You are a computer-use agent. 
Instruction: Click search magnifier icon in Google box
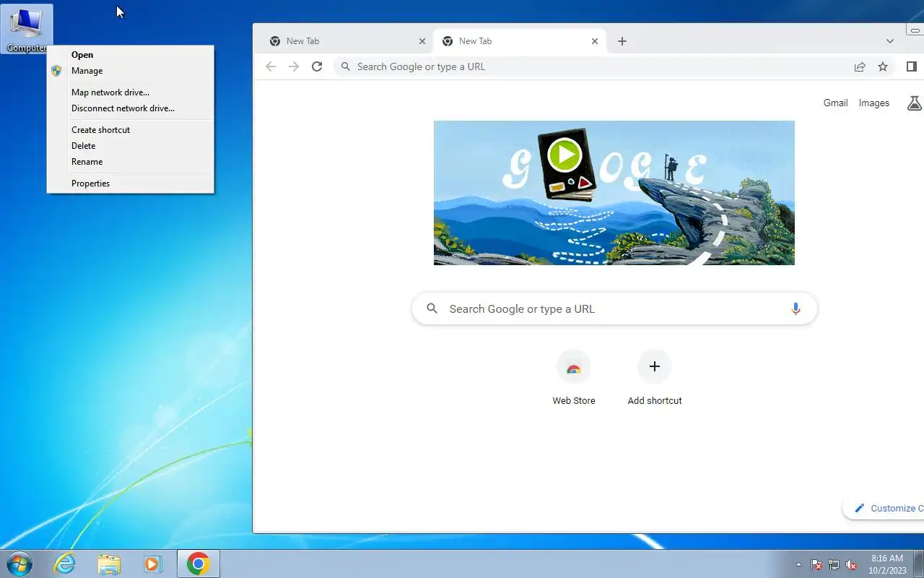[432, 309]
